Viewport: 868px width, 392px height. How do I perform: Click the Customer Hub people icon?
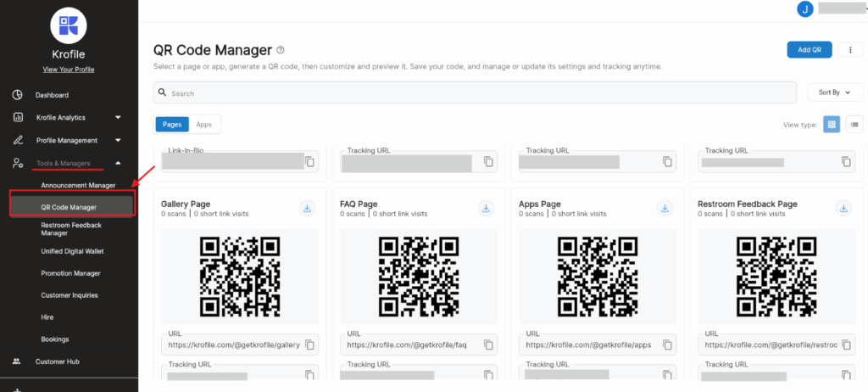pyautogui.click(x=17, y=361)
